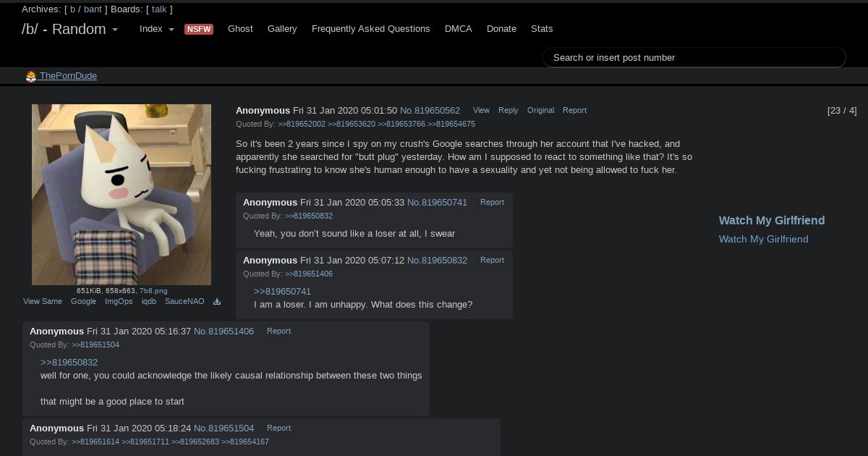The image size is (868, 456).
Task: Follow quoted-by link >>819652002
Action: 302,124
